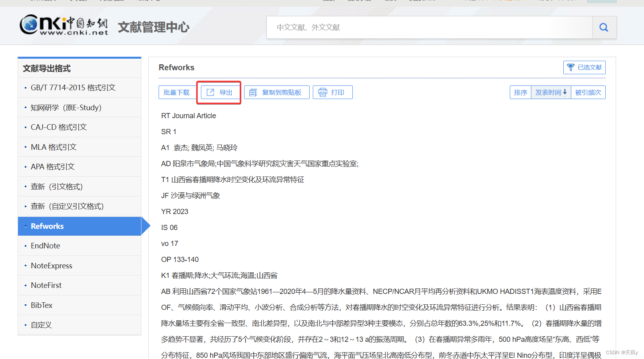Click the 文献导出格式 sidebar header
Screen dimensions: 644x359
47,68
